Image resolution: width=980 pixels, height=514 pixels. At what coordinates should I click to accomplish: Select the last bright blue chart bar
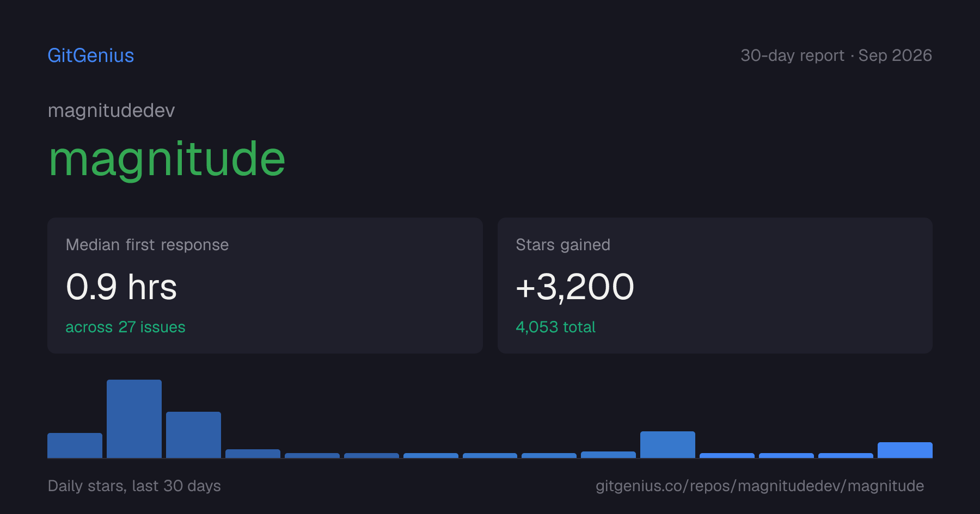point(905,450)
